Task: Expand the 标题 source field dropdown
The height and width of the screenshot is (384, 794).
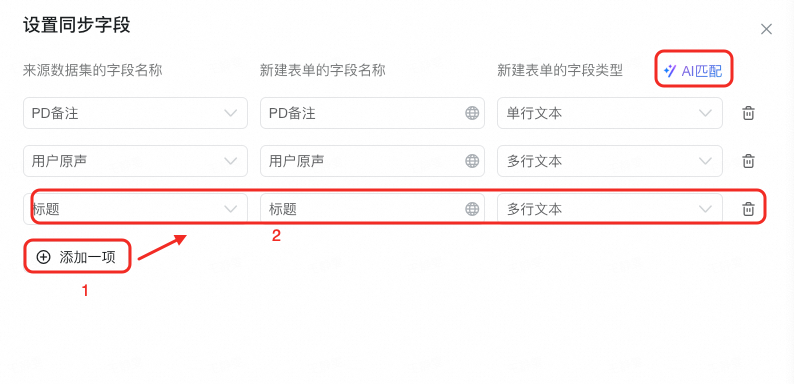Action: [x=135, y=209]
